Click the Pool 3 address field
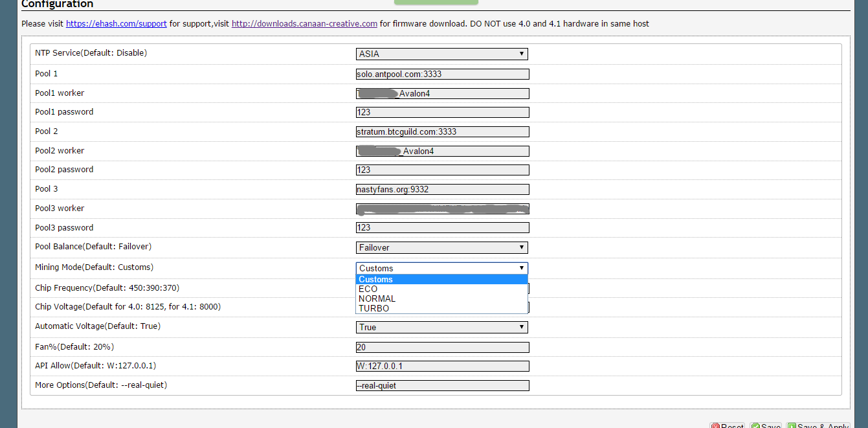The height and width of the screenshot is (428, 868). point(442,189)
